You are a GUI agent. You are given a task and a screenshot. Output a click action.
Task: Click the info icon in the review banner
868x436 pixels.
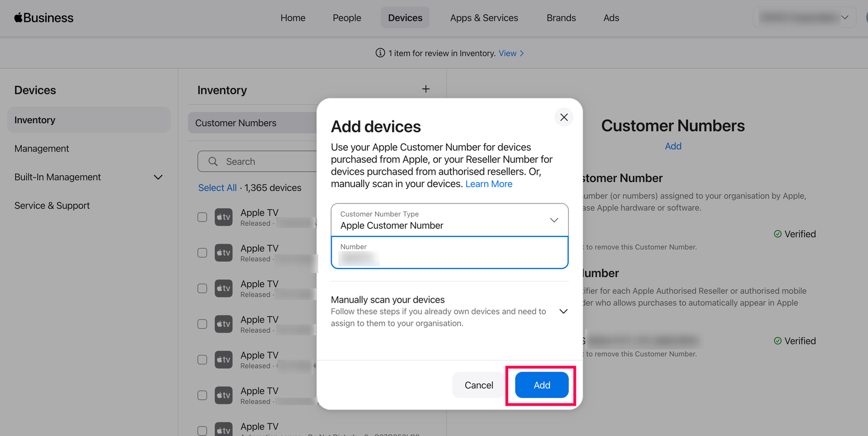coord(380,53)
